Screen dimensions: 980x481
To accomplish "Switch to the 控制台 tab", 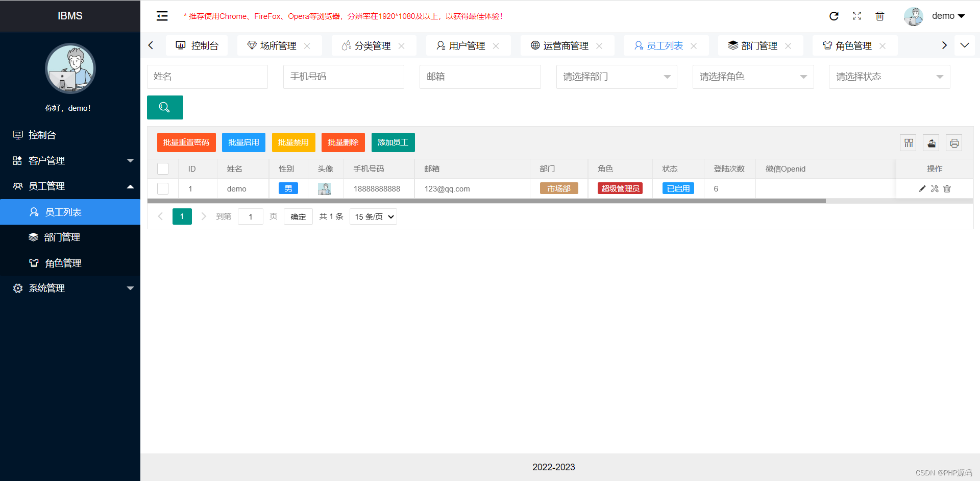I will pyautogui.click(x=197, y=45).
